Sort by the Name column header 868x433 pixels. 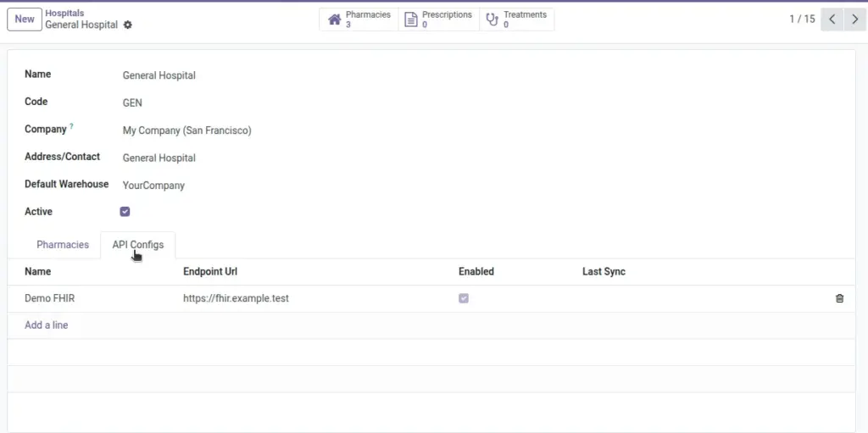[x=37, y=271]
